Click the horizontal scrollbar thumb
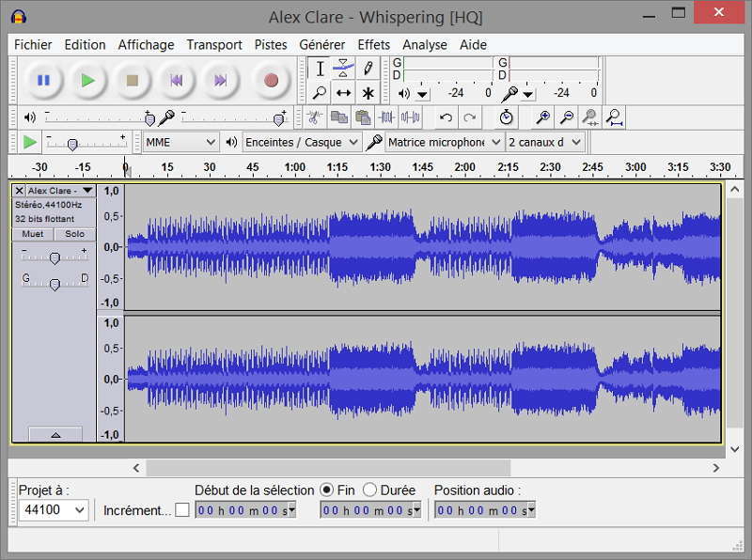 [x=328, y=468]
